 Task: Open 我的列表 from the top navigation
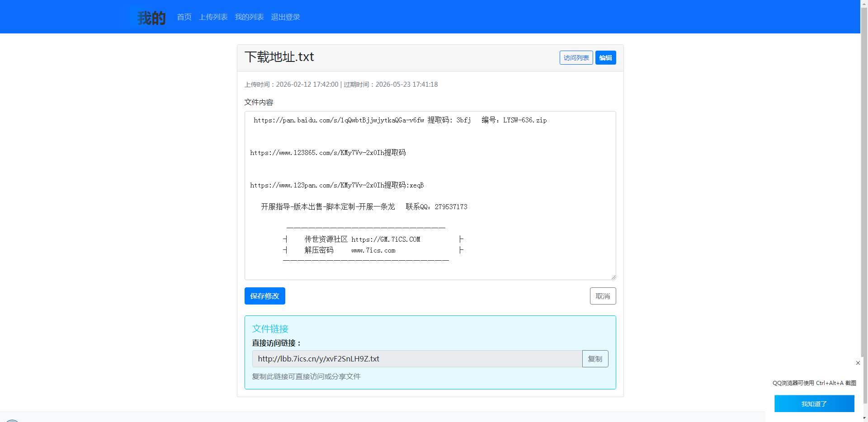coord(249,17)
